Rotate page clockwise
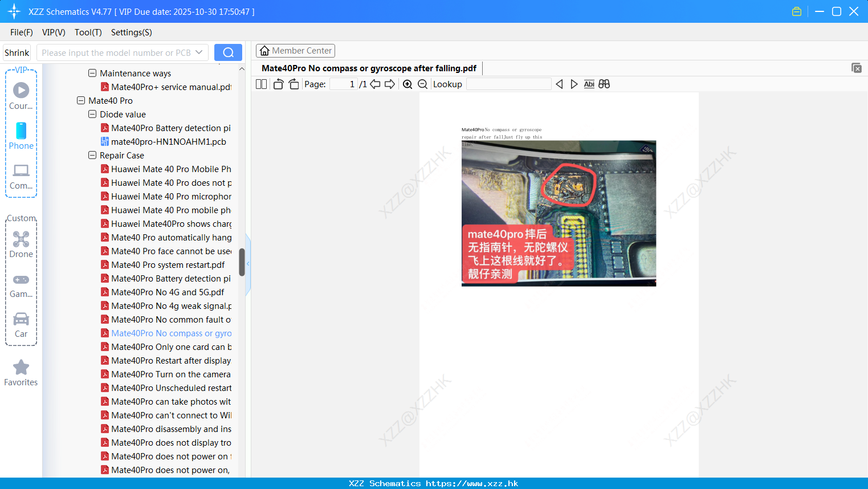 click(294, 84)
